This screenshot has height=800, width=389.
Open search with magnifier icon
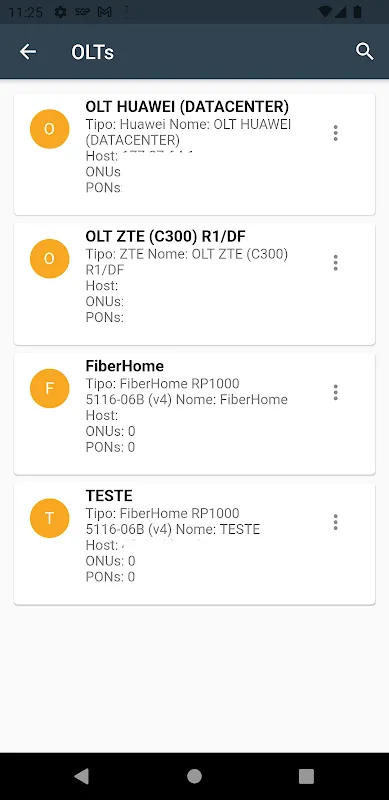364,52
